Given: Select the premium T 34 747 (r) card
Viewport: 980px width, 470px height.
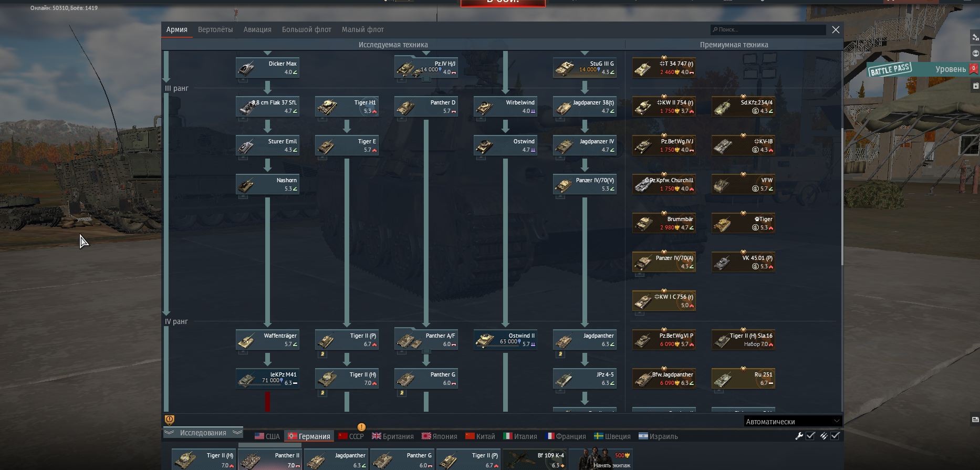Looking at the screenshot, I should 664,68.
